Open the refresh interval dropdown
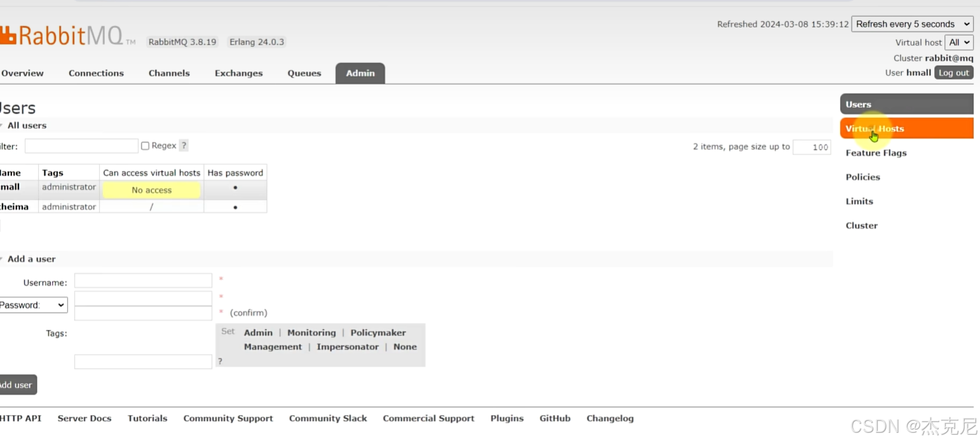The image size is (980, 443). coord(912,24)
